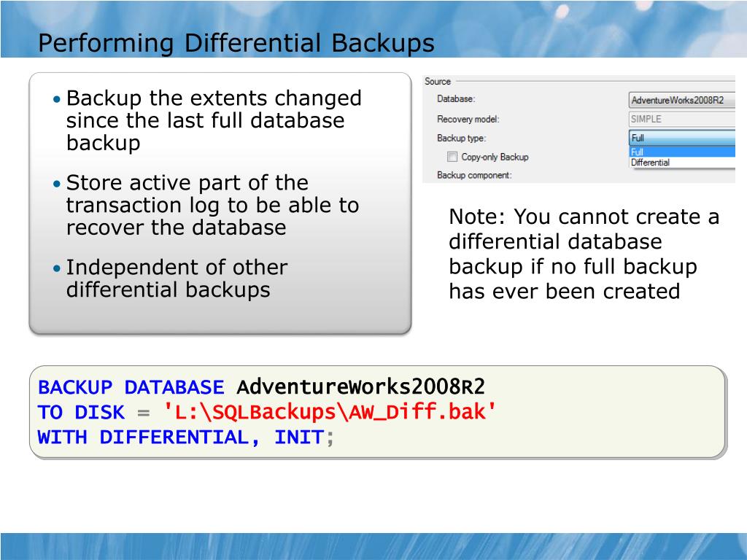Click the Copy-only Backup label text

(x=495, y=157)
